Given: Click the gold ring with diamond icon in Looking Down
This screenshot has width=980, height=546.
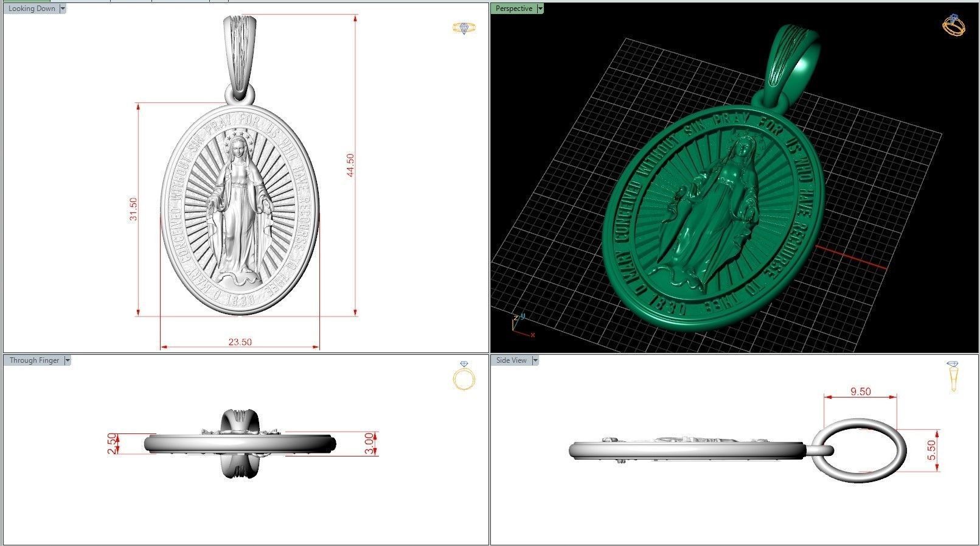Looking at the screenshot, I should [464, 28].
